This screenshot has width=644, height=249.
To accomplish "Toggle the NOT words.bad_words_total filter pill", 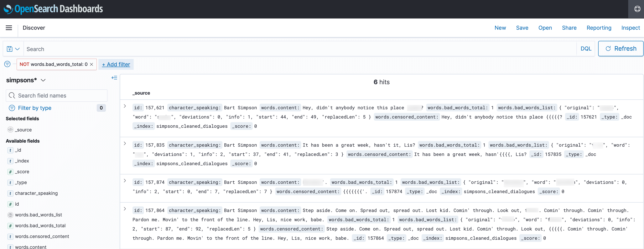I will pos(54,64).
